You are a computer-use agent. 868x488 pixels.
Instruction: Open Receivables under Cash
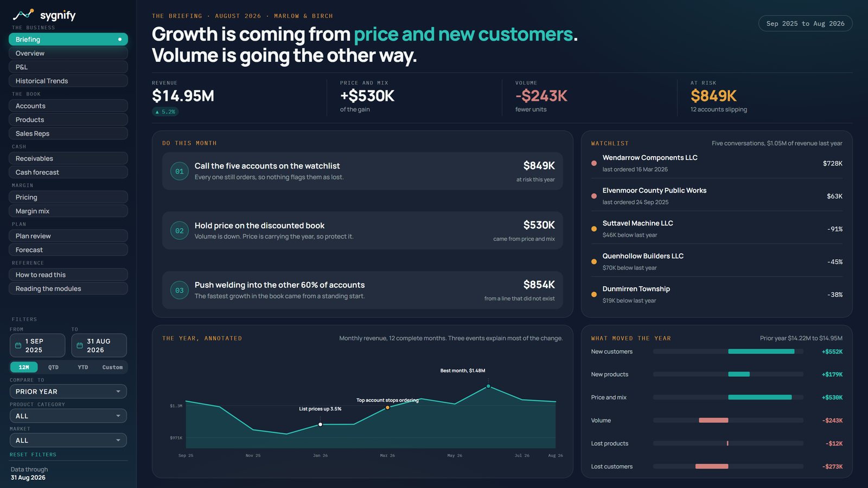point(68,158)
